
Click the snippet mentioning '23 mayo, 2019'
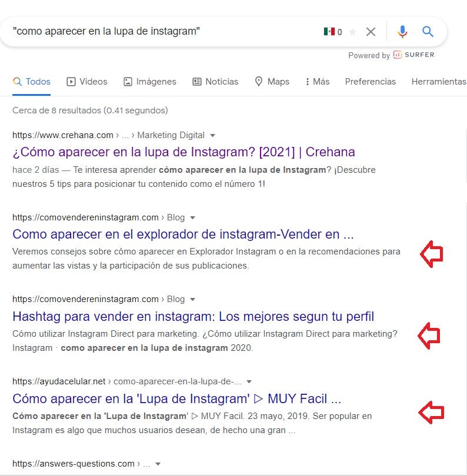192,423
